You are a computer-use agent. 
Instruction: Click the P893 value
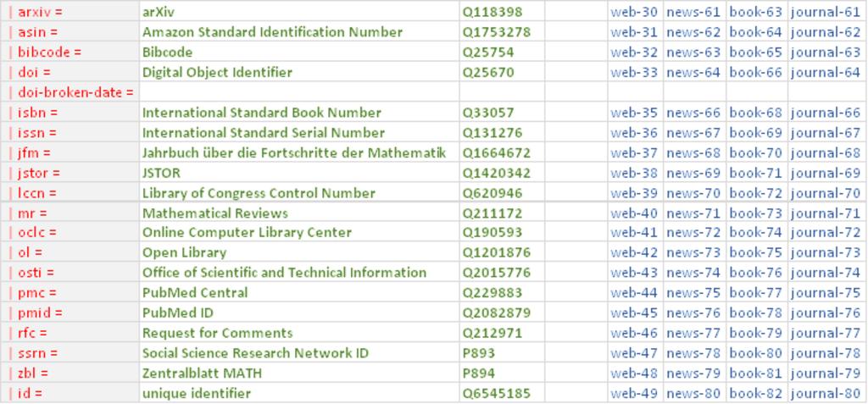point(479,353)
